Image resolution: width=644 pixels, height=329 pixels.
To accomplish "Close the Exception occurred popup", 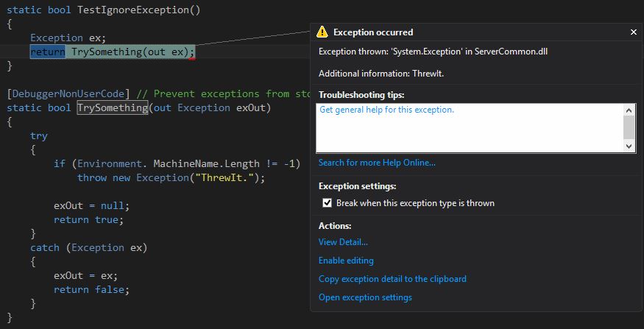I will [633, 32].
